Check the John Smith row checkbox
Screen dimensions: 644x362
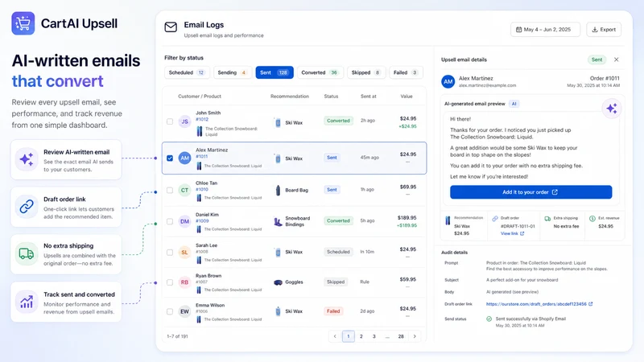(170, 121)
